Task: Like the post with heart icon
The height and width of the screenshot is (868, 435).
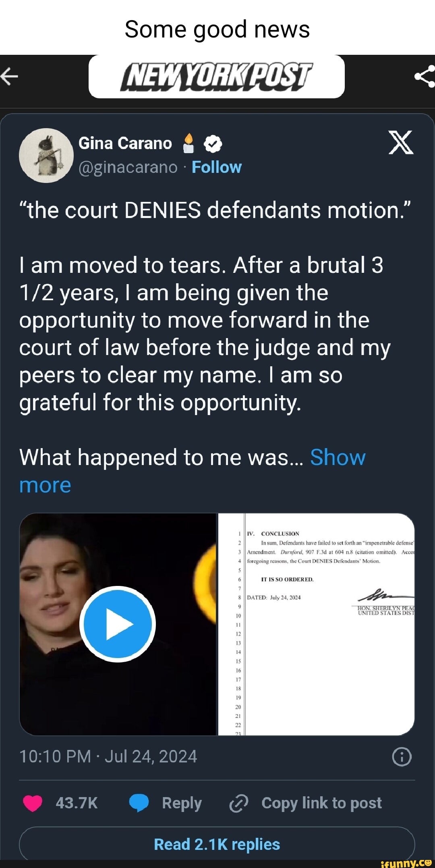Action: pyautogui.click(x=33, y=803)
